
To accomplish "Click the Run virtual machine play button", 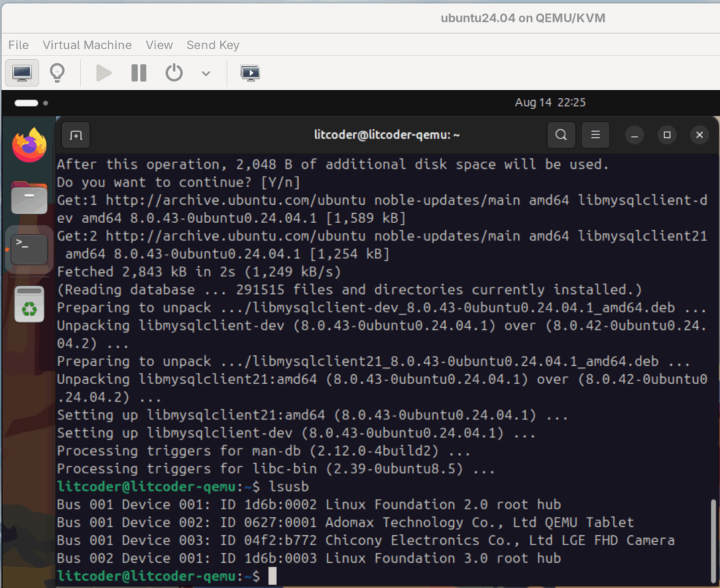I will (104, 72).
